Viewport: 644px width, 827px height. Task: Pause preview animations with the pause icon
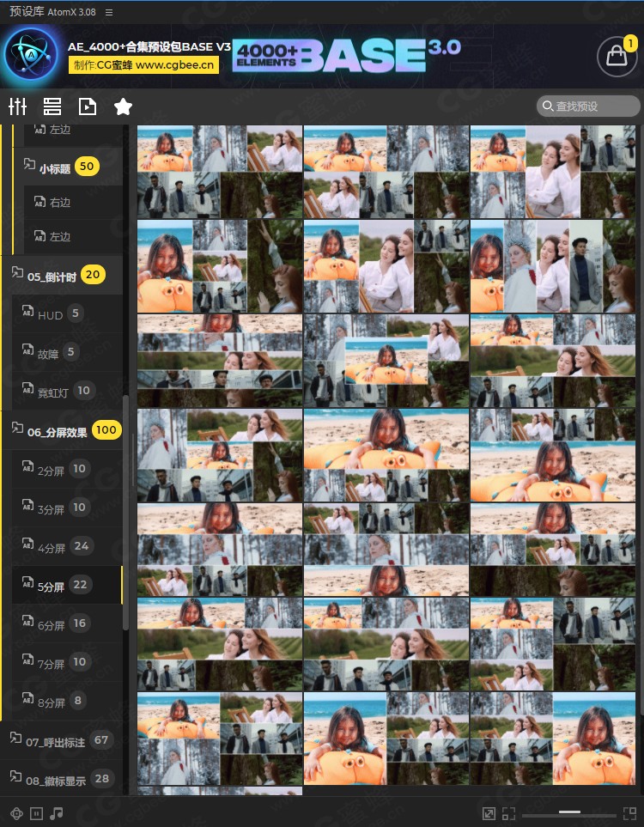pos(36,813)
